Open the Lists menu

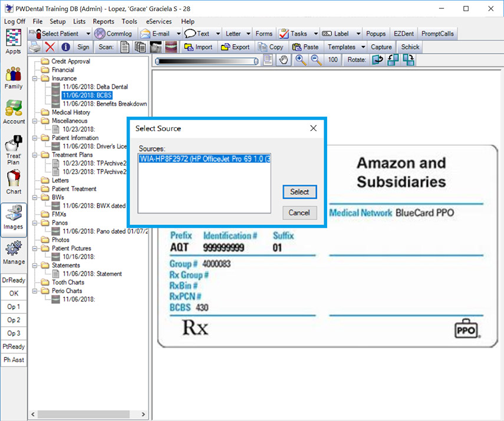tap(79, 22)
